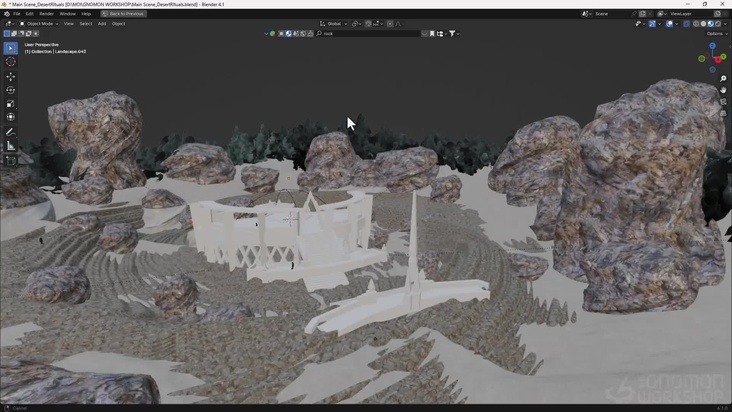732x412 pixels.
Task: Select the Rotate tool
Action: pos(10,90)
